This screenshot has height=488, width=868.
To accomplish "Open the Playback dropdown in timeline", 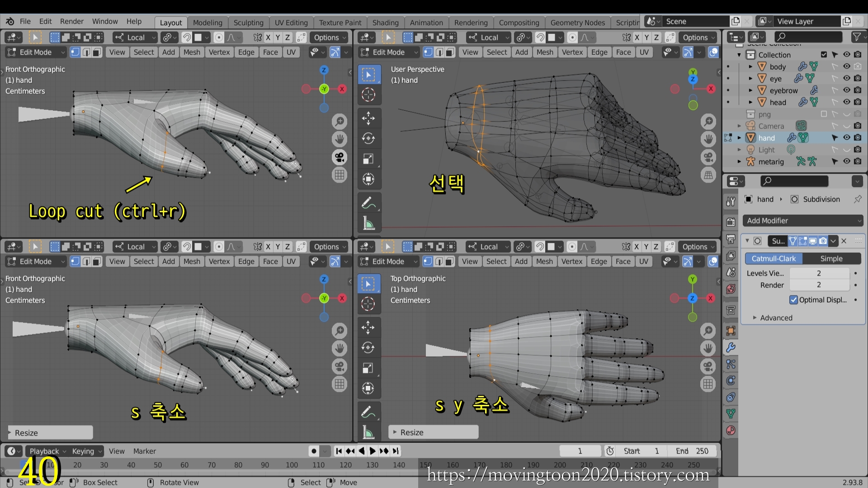I will coord(47,451).
